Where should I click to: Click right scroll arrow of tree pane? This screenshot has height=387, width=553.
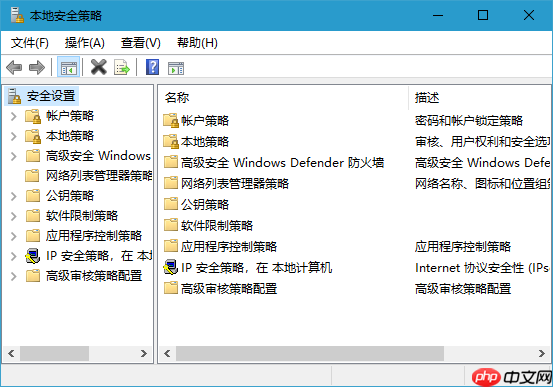[x=144, y=353]
